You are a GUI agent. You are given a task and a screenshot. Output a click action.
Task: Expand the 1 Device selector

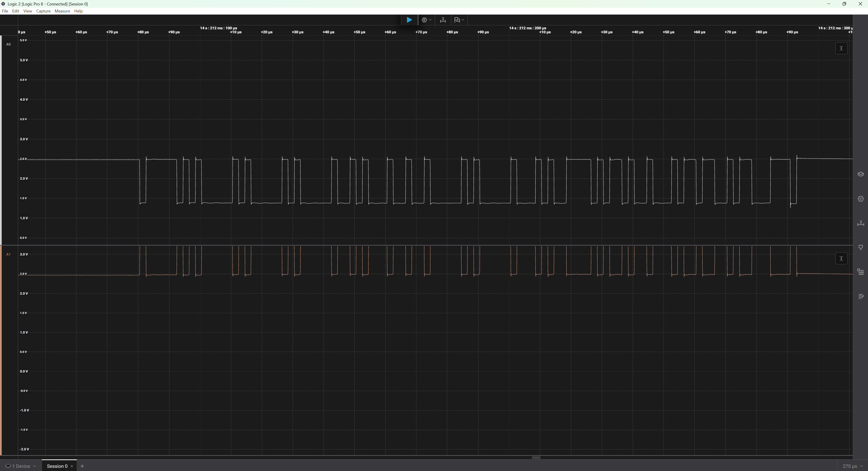pyautogui.click(x=21, y=466)
